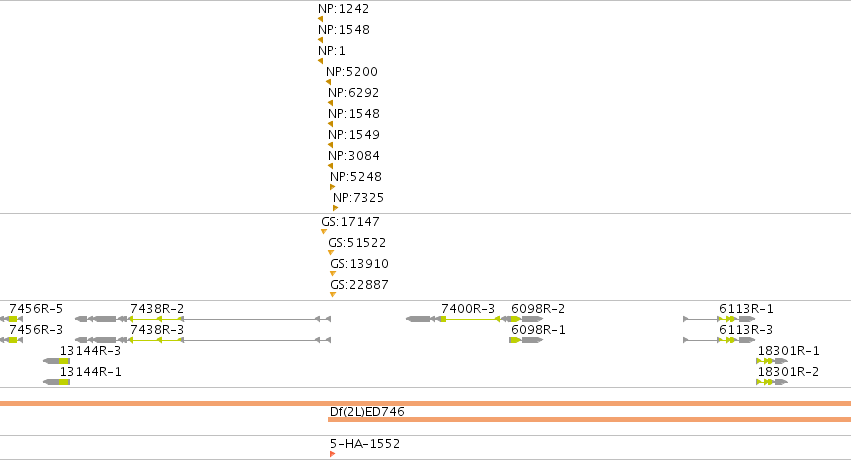Select the down triangle beneath GS:22887
851x460 pixels.
click(333, 295)
